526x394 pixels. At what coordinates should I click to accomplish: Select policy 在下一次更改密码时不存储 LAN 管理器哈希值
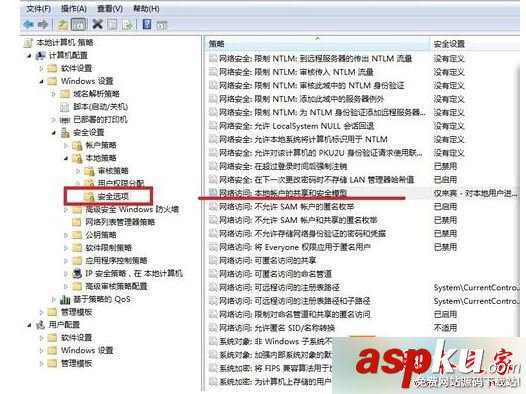(x=317, y=180)
